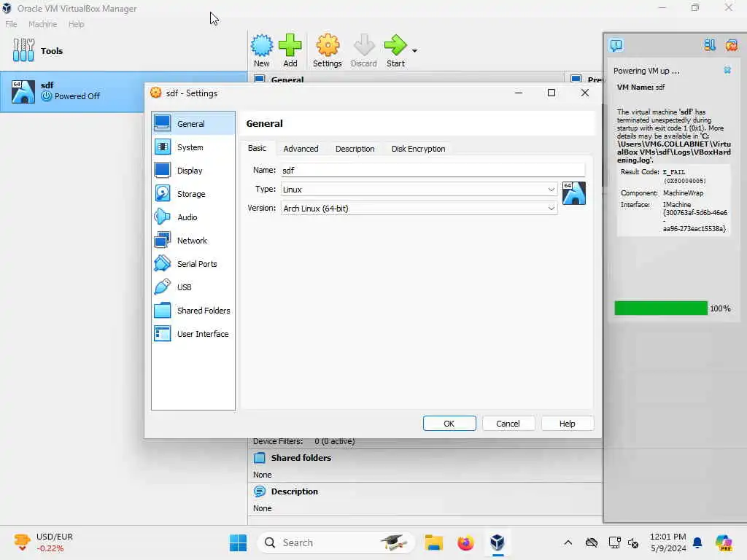Open File Explorer from taskbar

[433, 542]
